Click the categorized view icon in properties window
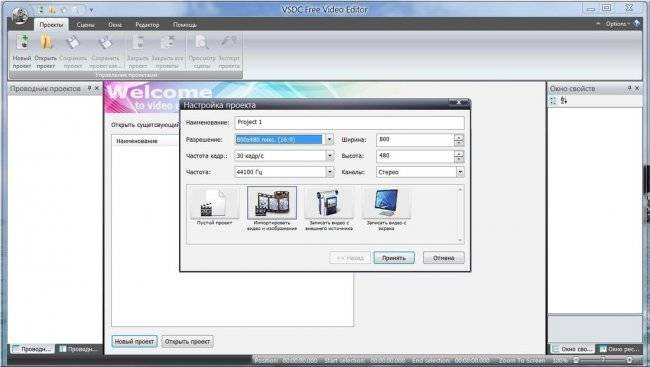 click(553, 100)
